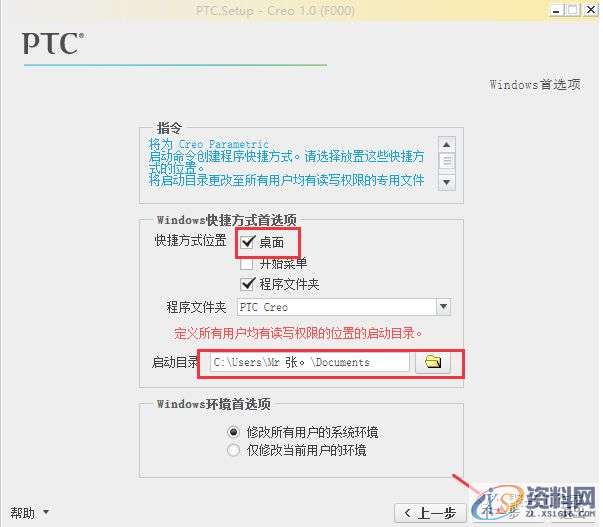Select 仅修改当前用户的环境 radio button
The height and width of the screenshot is (527, 603).
click(233, 450)
